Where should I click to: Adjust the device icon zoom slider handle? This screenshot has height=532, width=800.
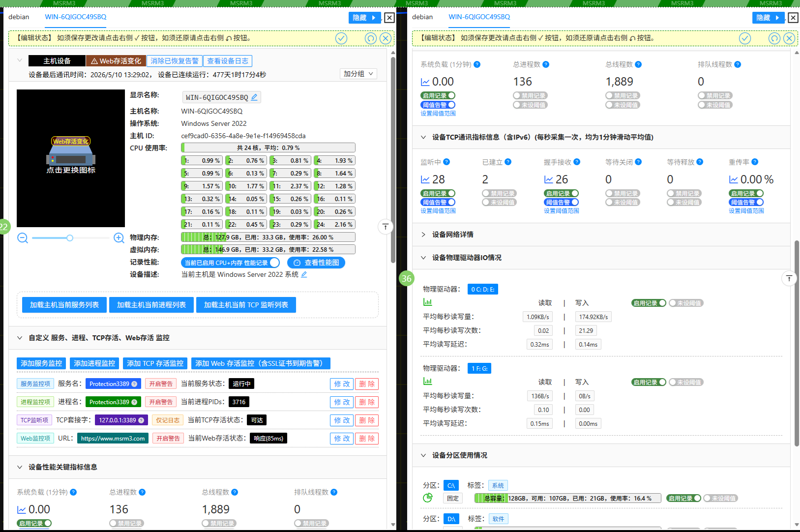(x=70, y=238)
